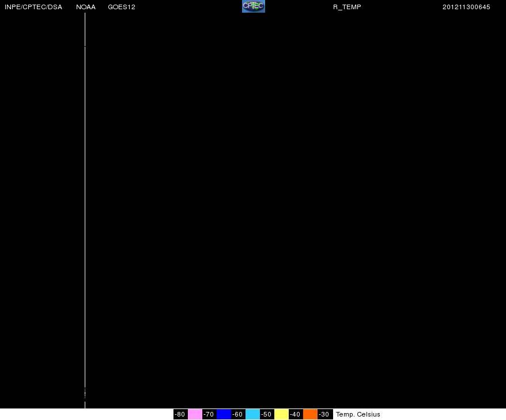Click the -50 legend value
506x420 pixels.
click(x=267, y=414)
